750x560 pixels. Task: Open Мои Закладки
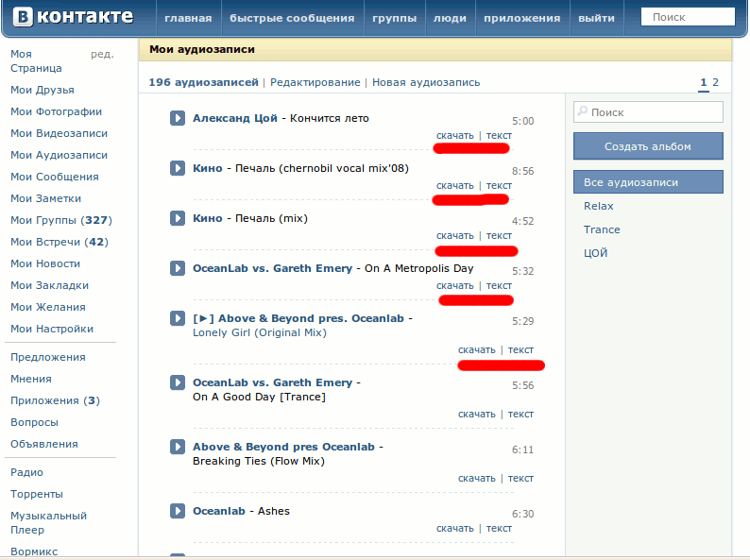click(49, 285)
